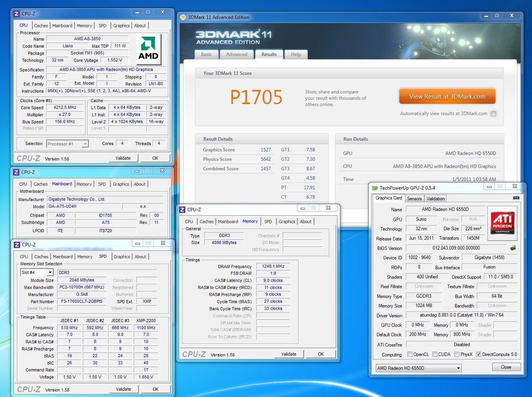
Task: Click View Result at 3DMark.com button
Action: 447,97
